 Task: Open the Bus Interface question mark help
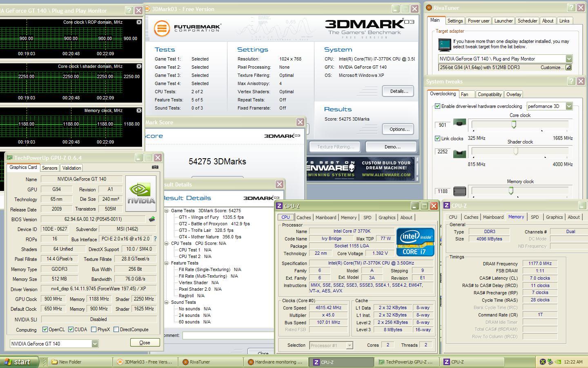(x=155, y=239)
